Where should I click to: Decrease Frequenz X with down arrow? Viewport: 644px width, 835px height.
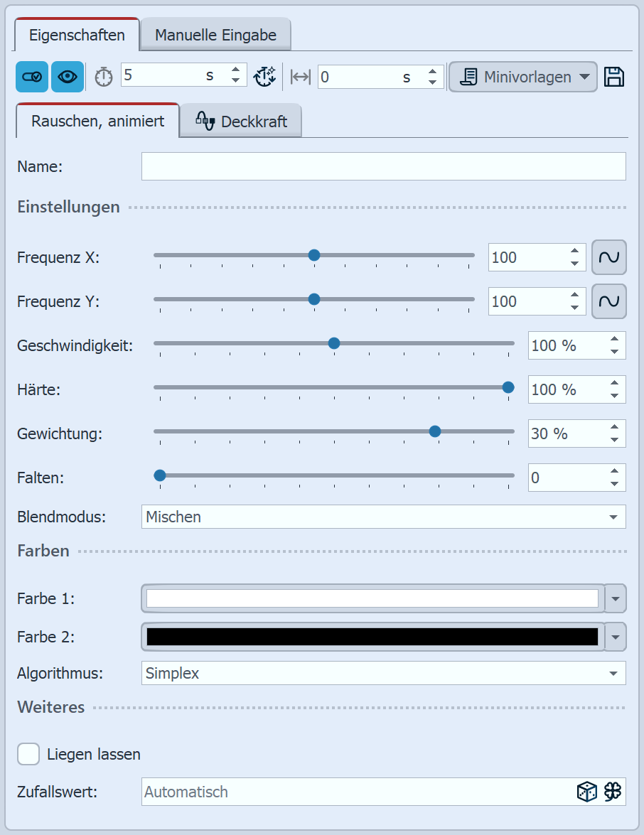574,264
